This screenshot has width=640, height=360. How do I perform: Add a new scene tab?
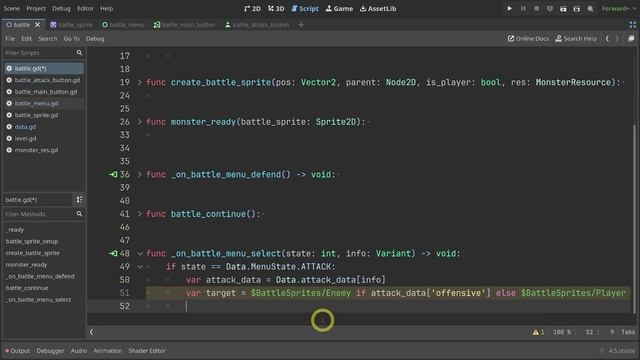coord(301,25)
